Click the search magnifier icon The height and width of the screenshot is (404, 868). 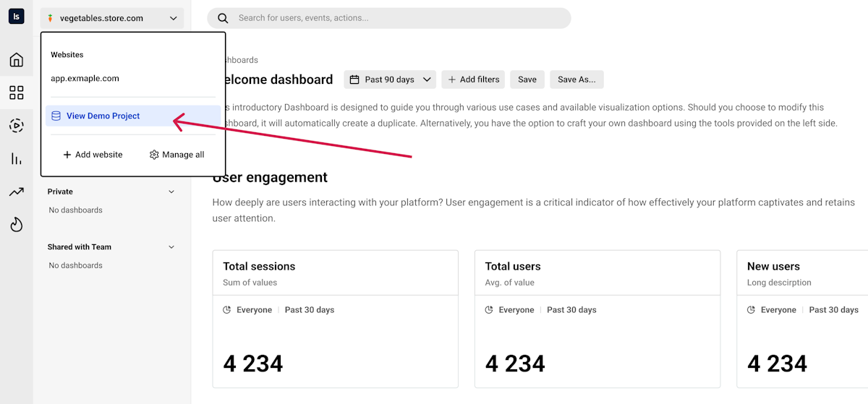click(224, 18)
